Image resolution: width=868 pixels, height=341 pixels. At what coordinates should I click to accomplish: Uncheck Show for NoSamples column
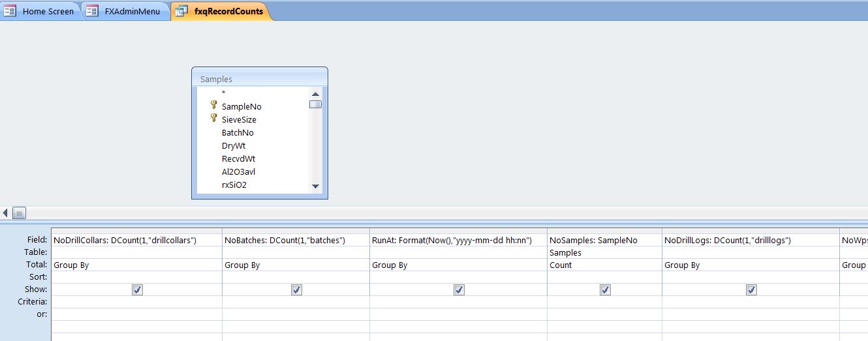coord(605,289)
